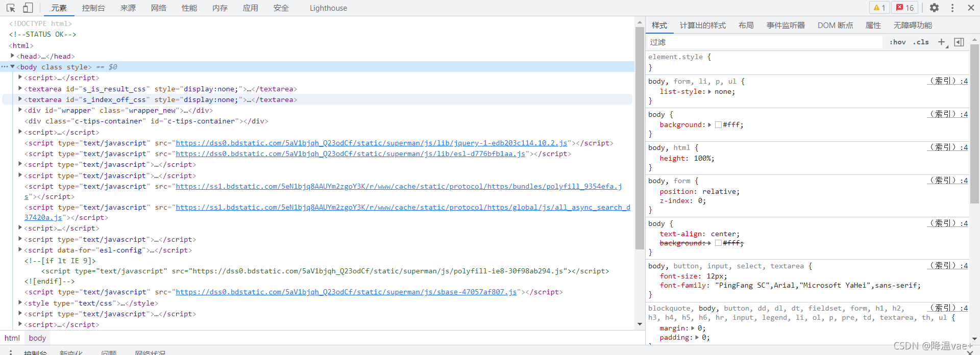Close the DevTools panel
Viewport: 980px width, 355px height.
(971, 8)
